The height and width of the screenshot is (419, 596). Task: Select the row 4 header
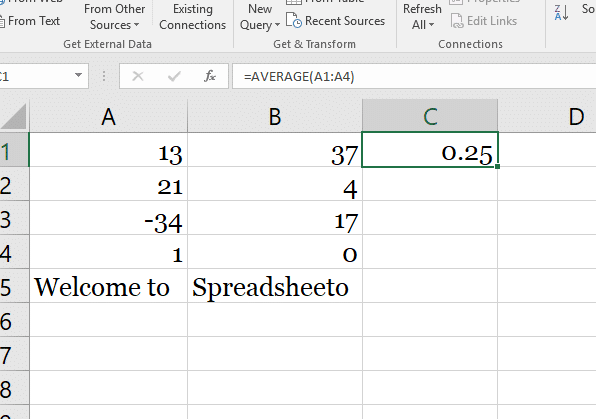(x=14, y=252)
